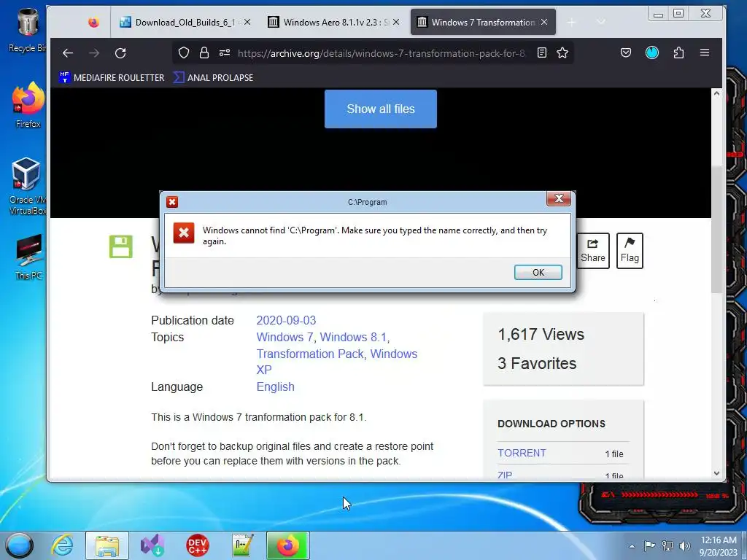This screenshot has height=560, width=747.
Task: Click the page scrollbar down arrow
Action: click(x=716, y=473)
